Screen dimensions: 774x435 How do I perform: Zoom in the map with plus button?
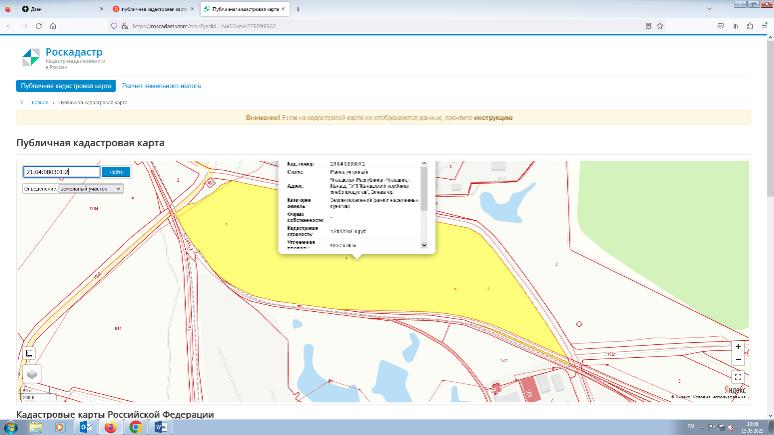(x=737, y=346)
